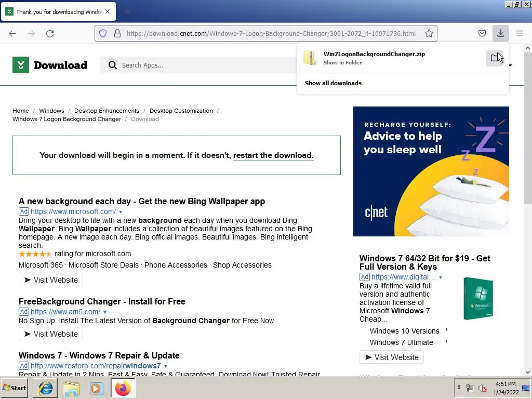Toggle the downloads panel button
This screenshot has height=399, width=532.
[x=500, y=33]
